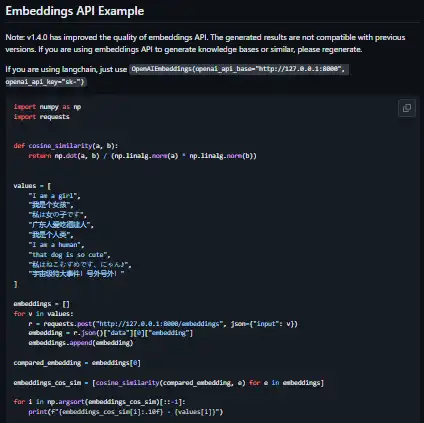
Task: Click the openai_api_key="sk-" inline code
Action: coord(45,82)
